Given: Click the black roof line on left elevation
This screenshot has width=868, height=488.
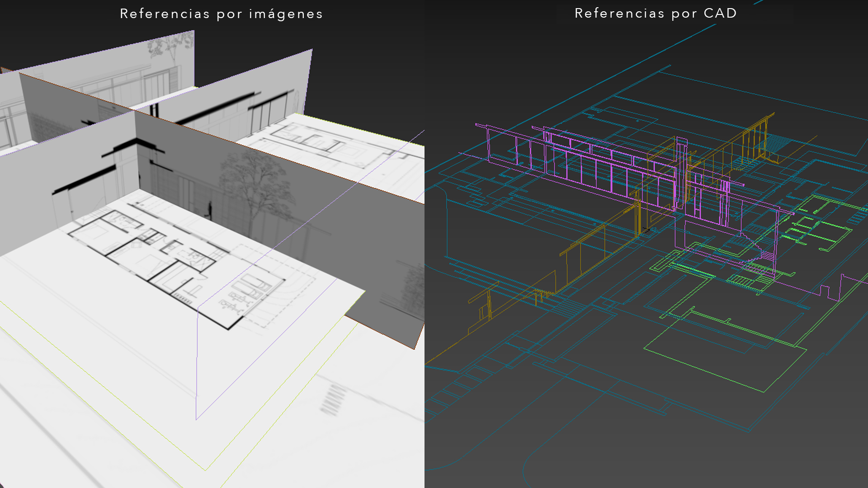Looking at the screenshot, I should coord(84,181).
